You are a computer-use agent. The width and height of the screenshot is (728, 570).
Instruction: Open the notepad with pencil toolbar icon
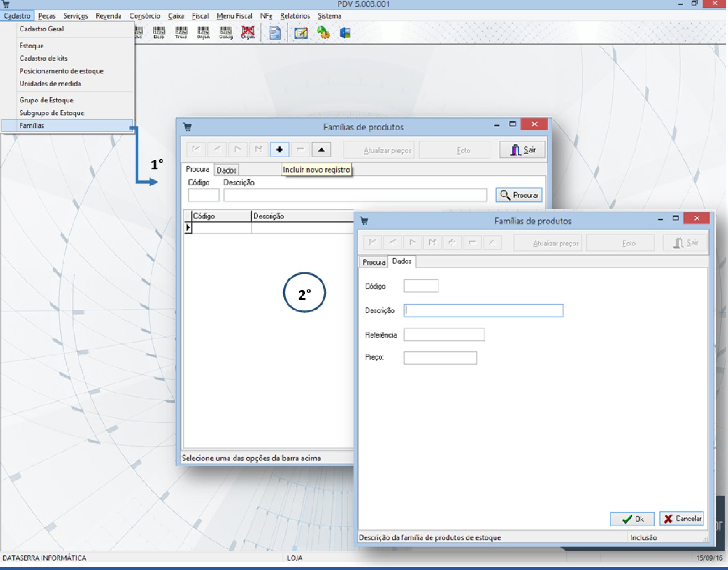[301, 33]
